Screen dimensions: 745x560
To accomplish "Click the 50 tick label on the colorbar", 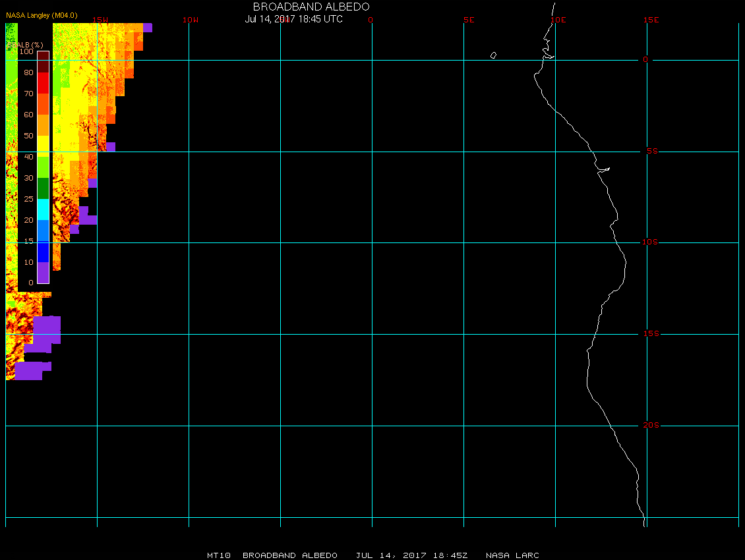I will [x=28, y=136].
